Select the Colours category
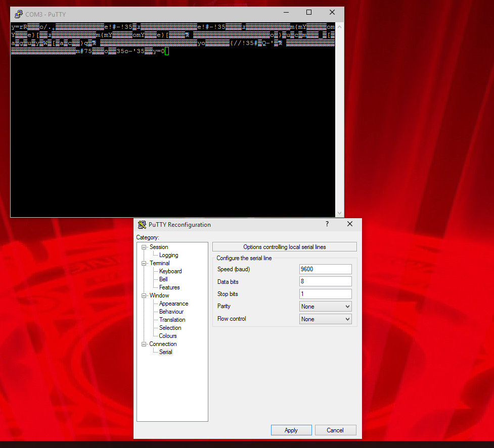Viewport: 494px width, 448px height. coord(167,336)
